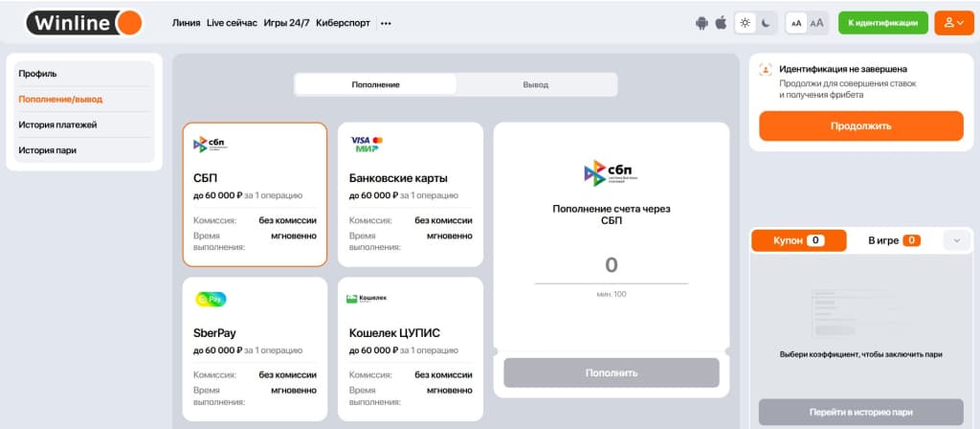980x429 pixels.
Task: Go to Игры 24/7
Action: [x=286, y=23]
